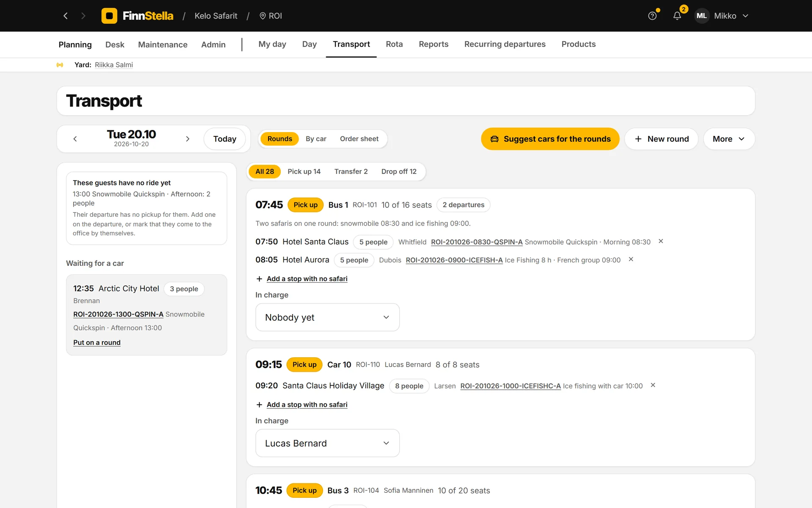The image size is (812, 508).
Task: Open the Nobody yet in-charge dropdown
Action: [327, 317]
